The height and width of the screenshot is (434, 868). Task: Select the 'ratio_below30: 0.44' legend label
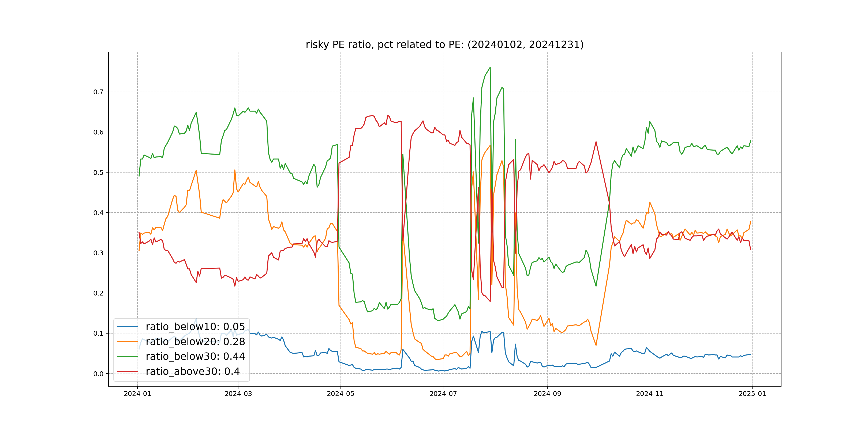[195, 356]
